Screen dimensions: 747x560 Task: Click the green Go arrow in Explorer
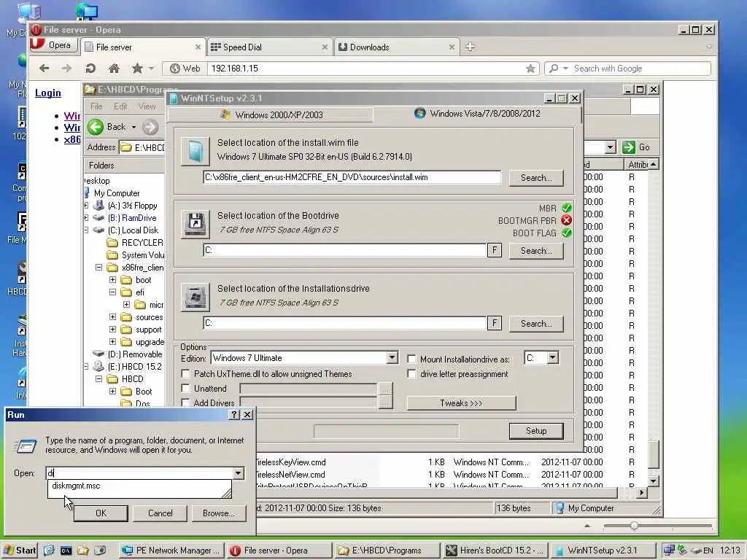(x=629, y=147)
